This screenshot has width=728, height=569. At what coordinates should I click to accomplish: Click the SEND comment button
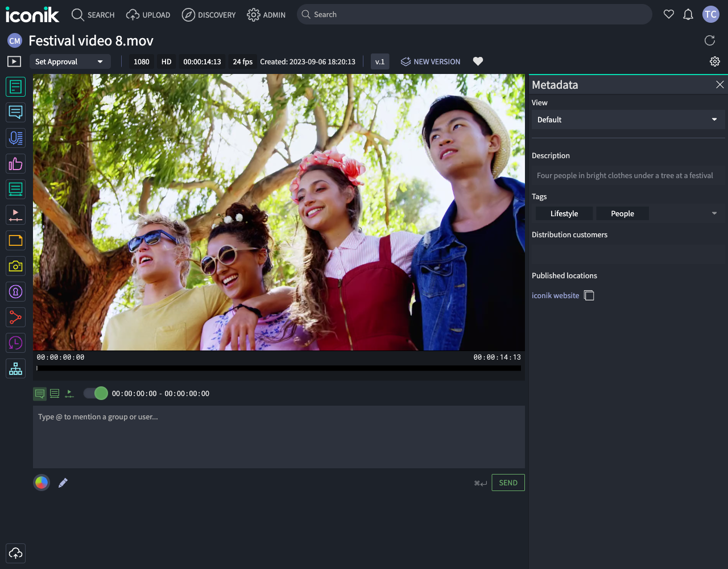508,483
